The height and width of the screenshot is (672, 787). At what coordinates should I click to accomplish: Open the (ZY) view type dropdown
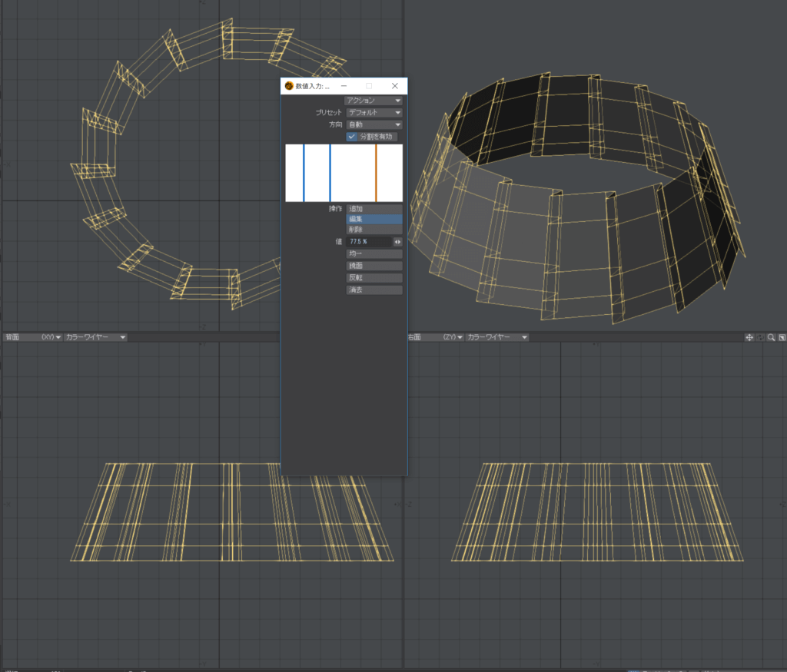(x=453, y=337)
